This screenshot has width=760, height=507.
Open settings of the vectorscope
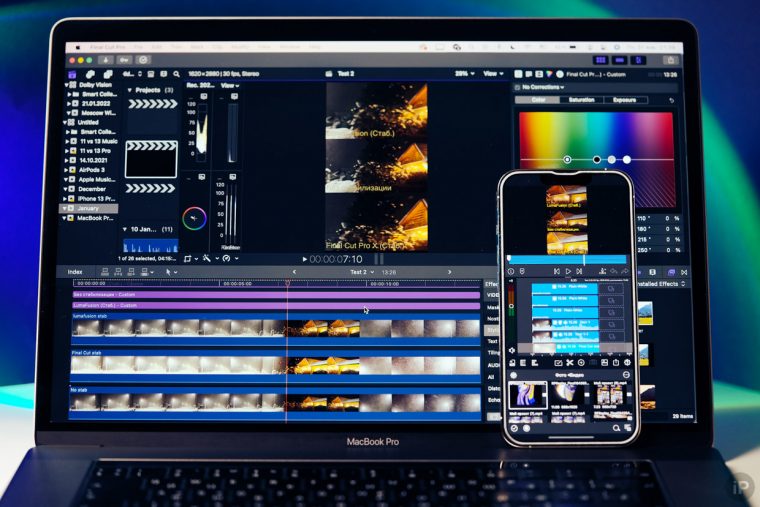(x=202, y=177)
